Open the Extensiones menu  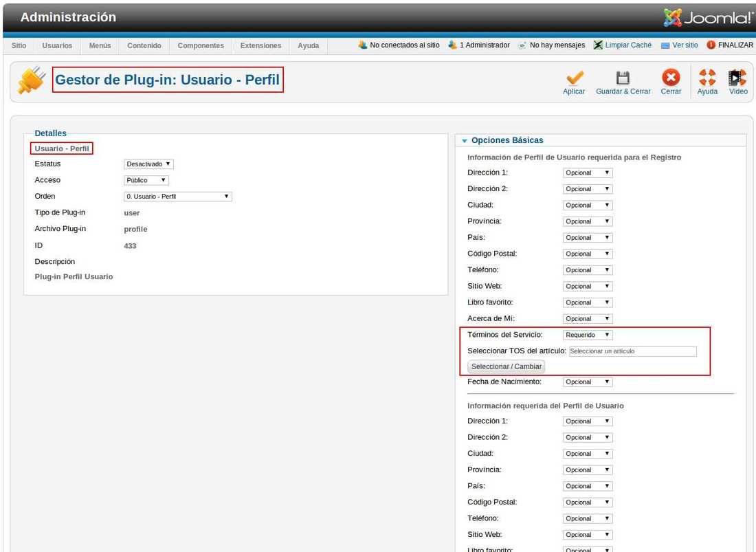(260, 45)
